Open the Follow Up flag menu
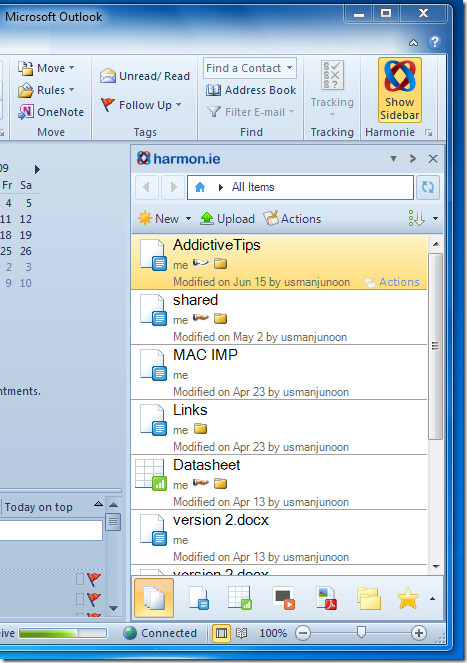The height and width of the screenshot is (663, 467). (141, 105)
